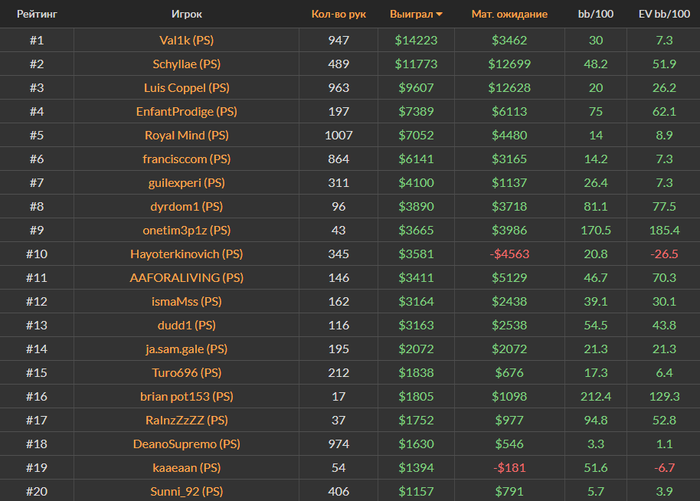
Task: Select player brian pot153 (PS)
Action: pos(186,397)
